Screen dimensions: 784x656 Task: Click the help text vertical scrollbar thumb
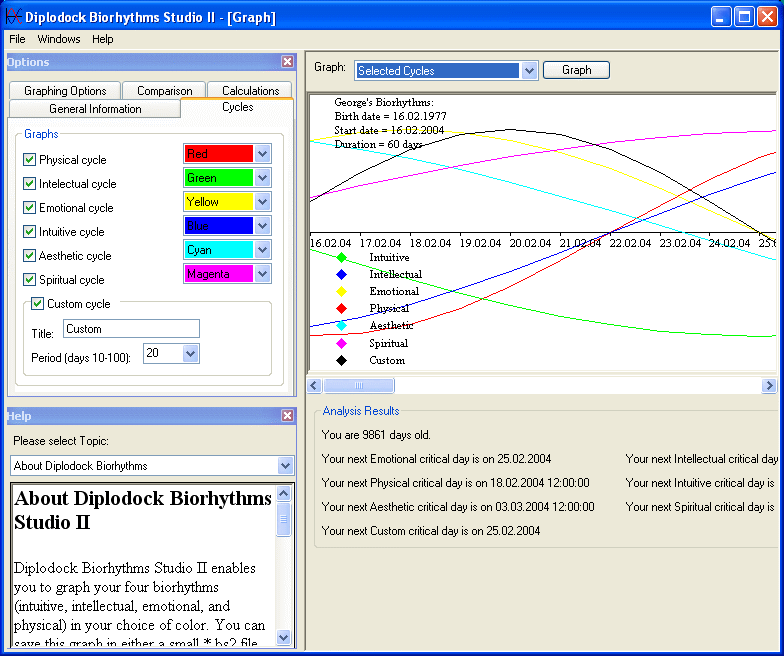[284, 519]
